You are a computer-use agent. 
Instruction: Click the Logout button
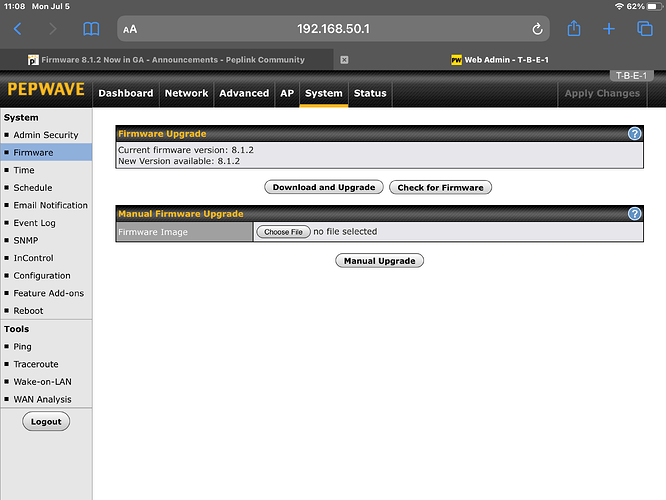[46, 422]
